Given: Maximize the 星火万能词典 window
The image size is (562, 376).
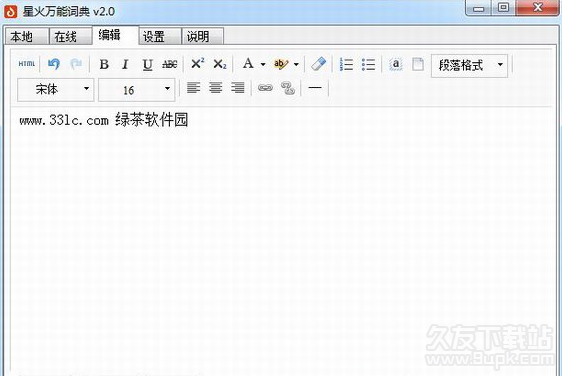Looking at the screenshot, I should [x=503, y=8].
